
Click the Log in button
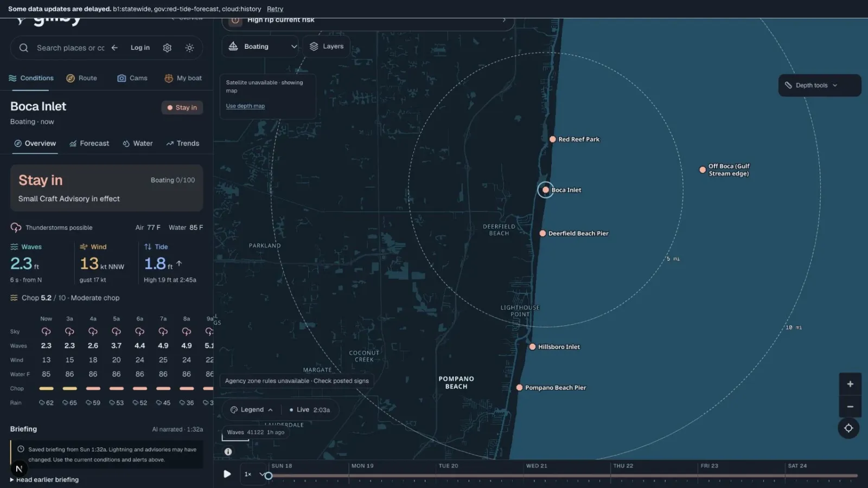(x=140, y=48)
